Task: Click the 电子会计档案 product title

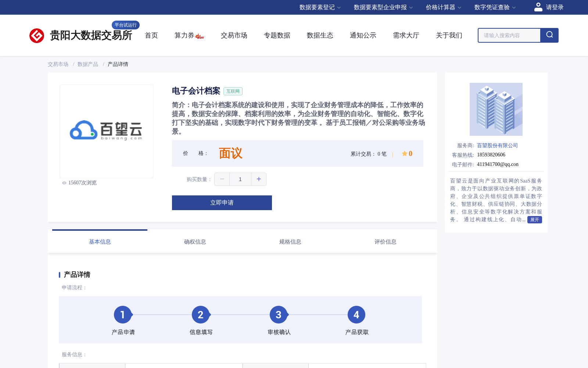Action: (196, 91)
